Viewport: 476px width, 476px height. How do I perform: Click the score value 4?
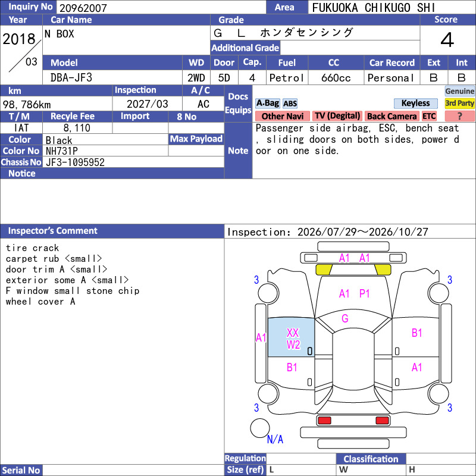click(x=447, y=40)
